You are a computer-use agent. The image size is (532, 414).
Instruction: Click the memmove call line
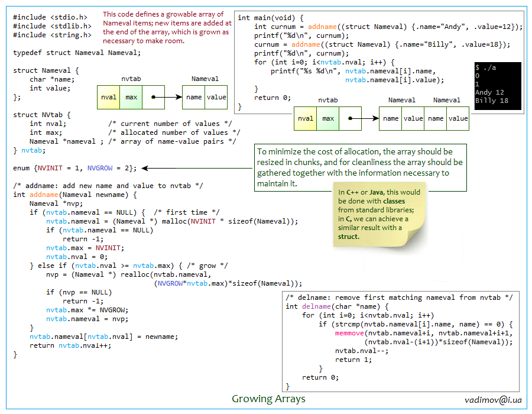(424, 333)
